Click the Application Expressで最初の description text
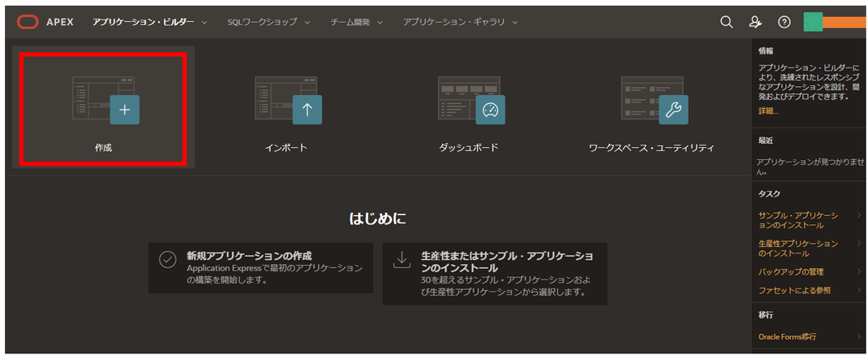The width and height of the screenshot is (868, 355). coord(274,274)
